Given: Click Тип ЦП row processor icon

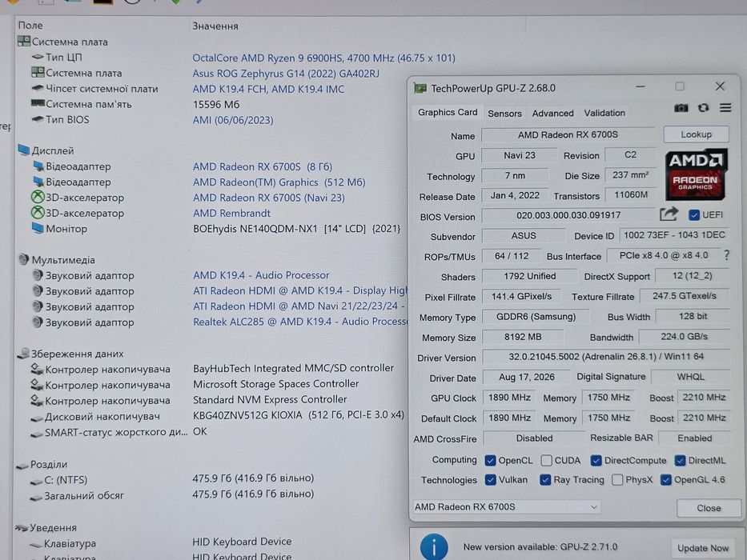Looking at the screenshot, I should pyautogui.click(x=38, y=57).
